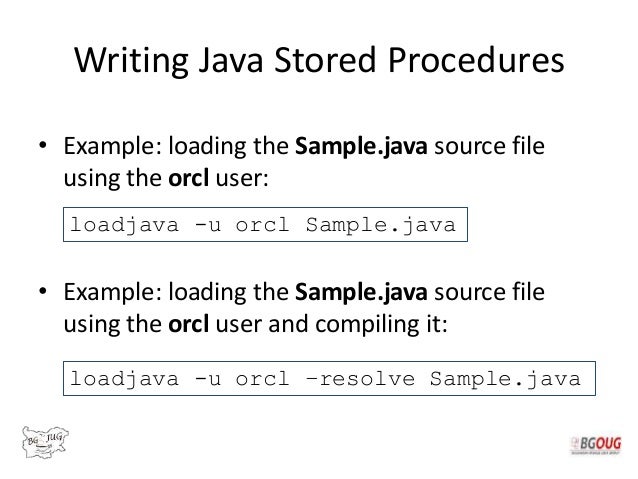Click the BG JUG map logo
This screenshot has height=479, width=638.
click(x=45, y=442)
